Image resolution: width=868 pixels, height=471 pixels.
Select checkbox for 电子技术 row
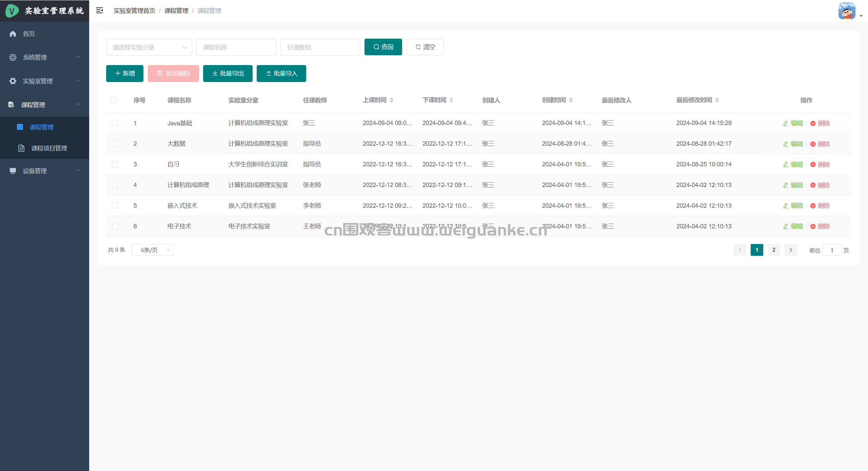[115, 226]
